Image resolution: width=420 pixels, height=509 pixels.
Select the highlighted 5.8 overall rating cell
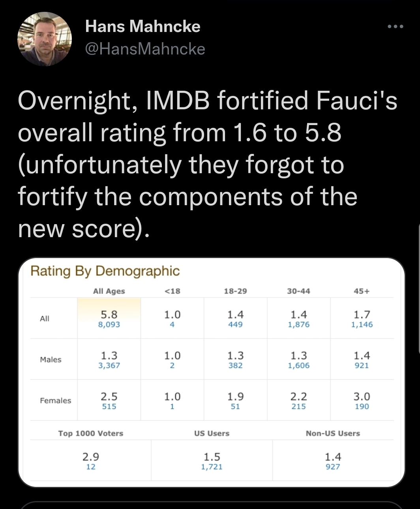coord(109,318)
